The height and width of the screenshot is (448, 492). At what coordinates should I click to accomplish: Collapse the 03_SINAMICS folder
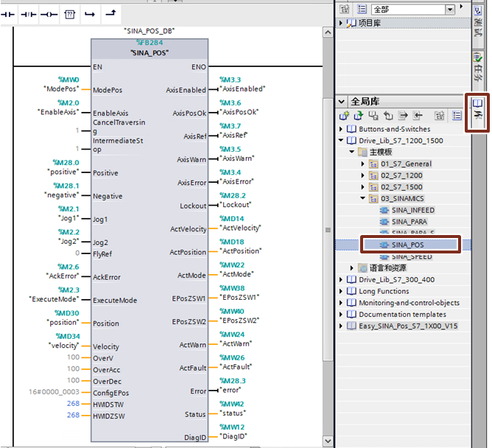click(x=363, y=198)
